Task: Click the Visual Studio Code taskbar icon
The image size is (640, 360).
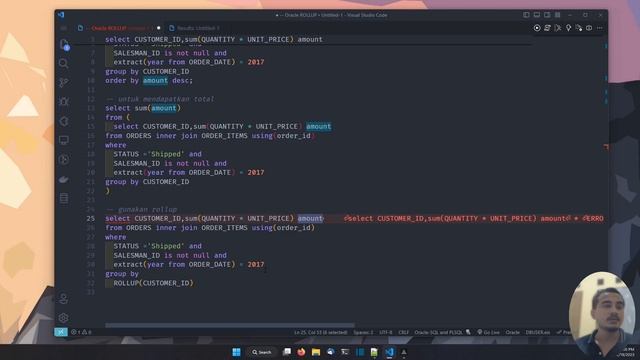Action: pos(389,352)
